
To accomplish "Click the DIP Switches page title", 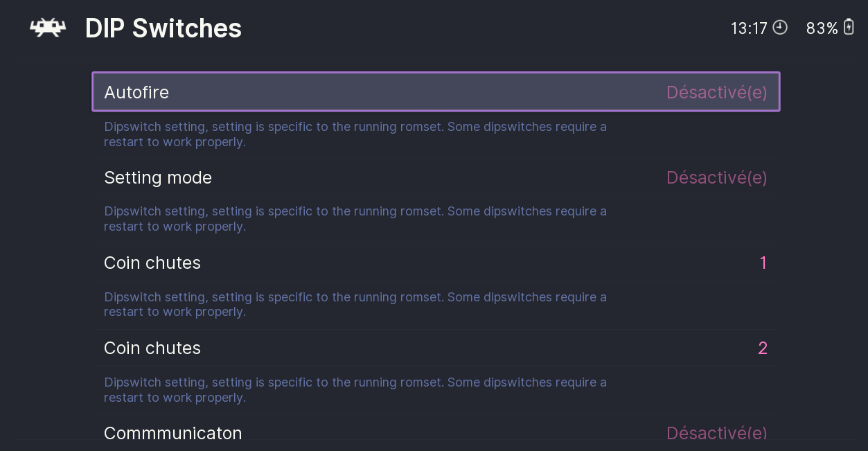I will coord(163,28).
